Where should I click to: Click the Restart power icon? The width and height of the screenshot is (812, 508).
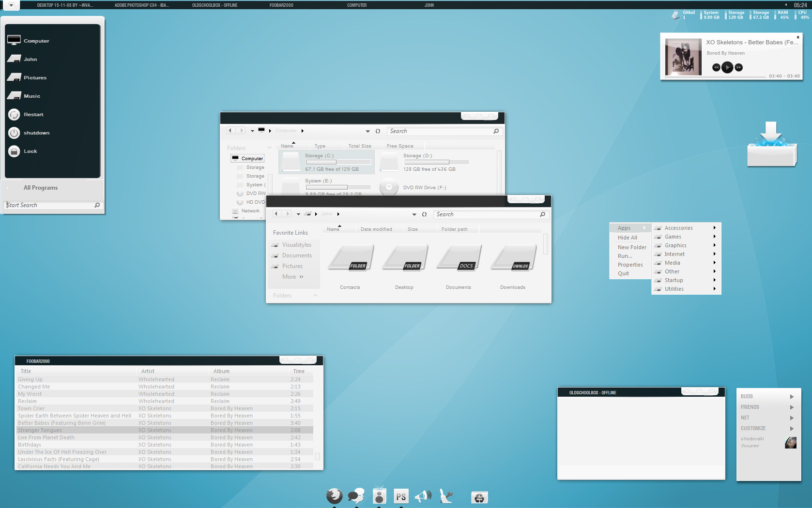(x=14, y=114)
